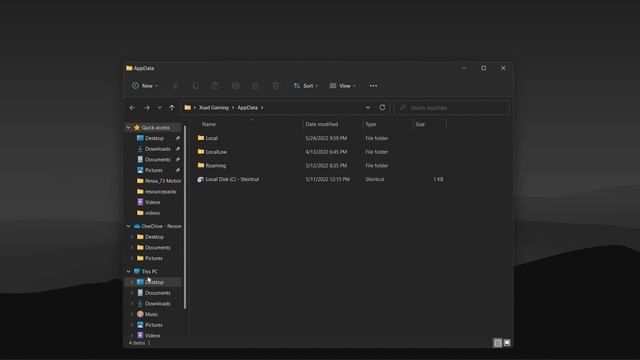The width and height of the screenshot is (640, 360).
Task: Click the 5/24/2022 9:59 PM date cell
Action: [x=326, y=138]
